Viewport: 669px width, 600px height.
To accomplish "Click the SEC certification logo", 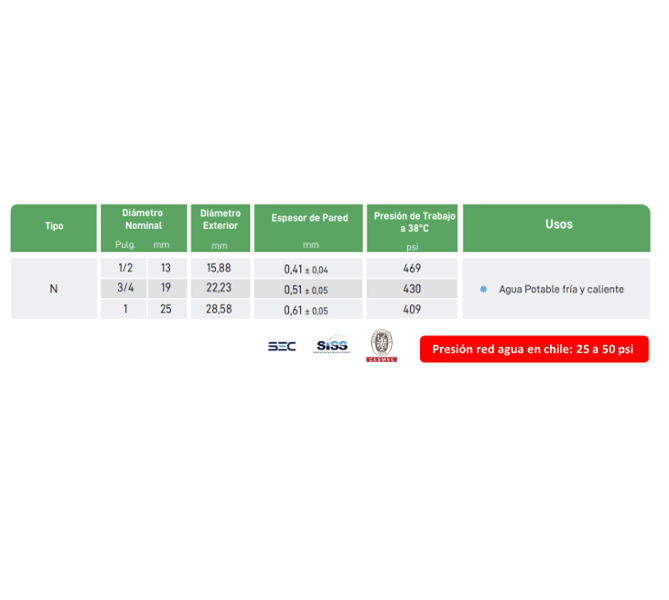I will pos(281,346).
